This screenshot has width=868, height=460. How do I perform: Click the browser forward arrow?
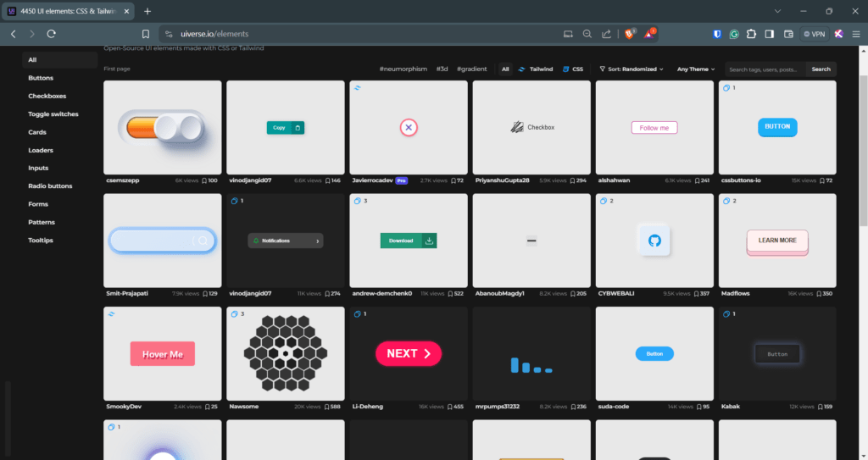pos(32,34)
